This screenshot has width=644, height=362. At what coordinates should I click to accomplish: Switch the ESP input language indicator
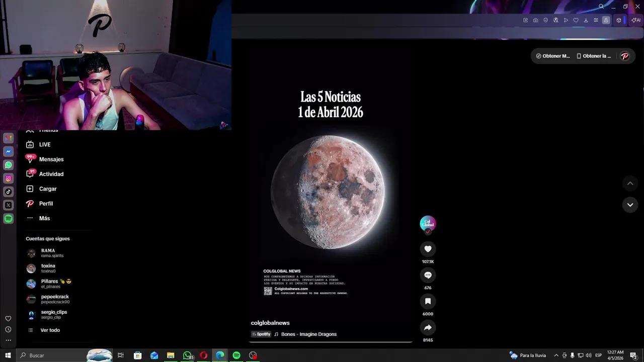pos(598,355)
